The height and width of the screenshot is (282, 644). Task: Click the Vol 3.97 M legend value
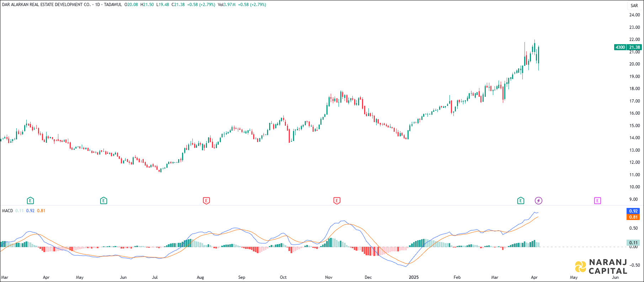click(x=227, y=5)
